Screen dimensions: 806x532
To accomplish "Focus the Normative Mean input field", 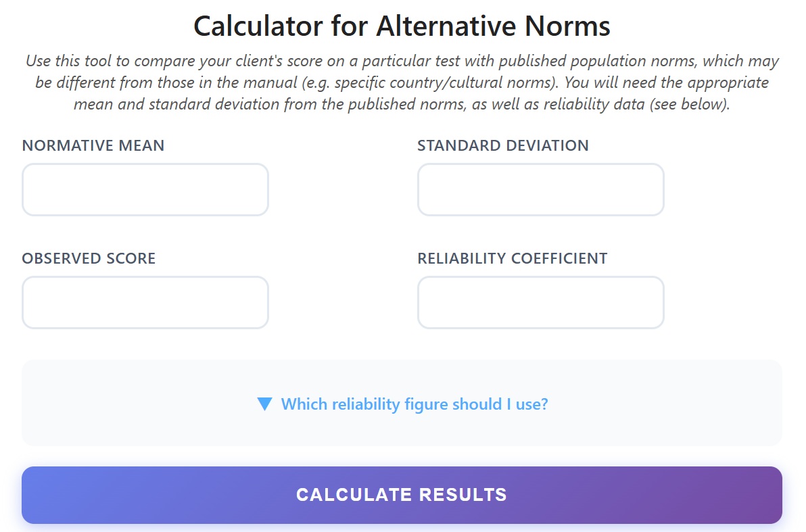I will tap(145, 190).
